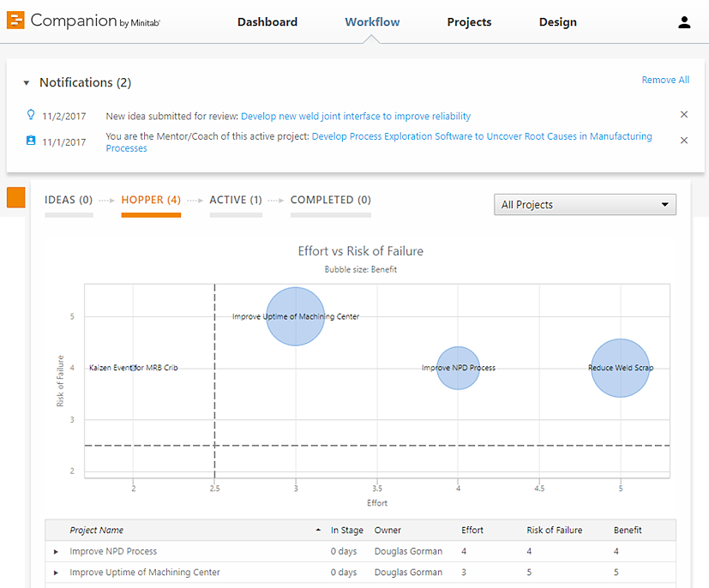This screenshot has width=709, height=588.
Task: Expand Improve Uptime of Machining Center row
Action: 57,573
